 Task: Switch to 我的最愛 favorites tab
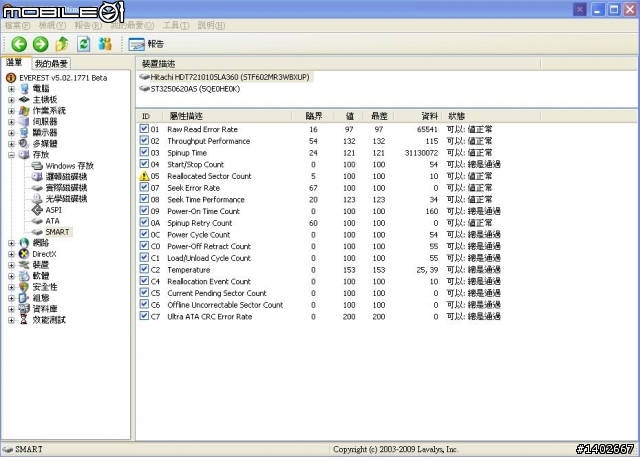51,64
